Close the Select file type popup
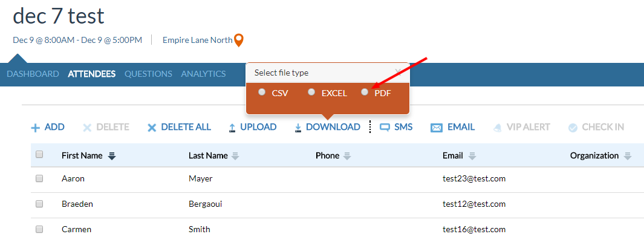This screenshot has height=234, width=644. point(397,72)
